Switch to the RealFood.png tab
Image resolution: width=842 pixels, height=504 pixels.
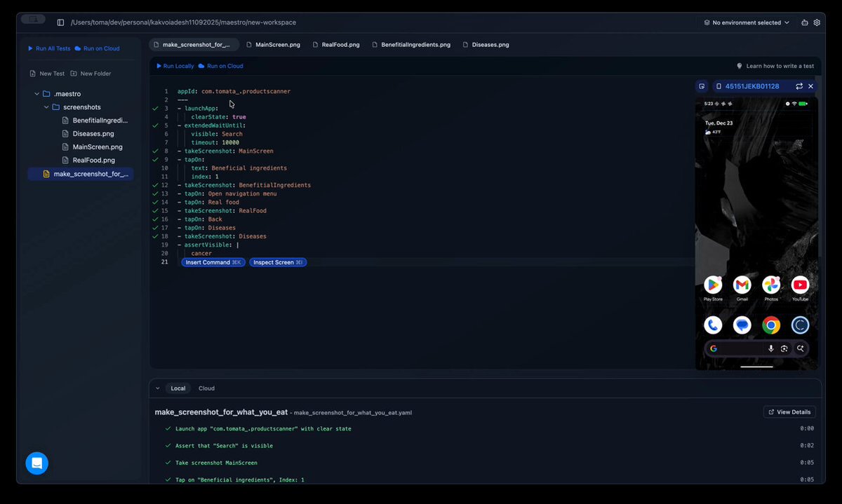click(x=336, y=45)
